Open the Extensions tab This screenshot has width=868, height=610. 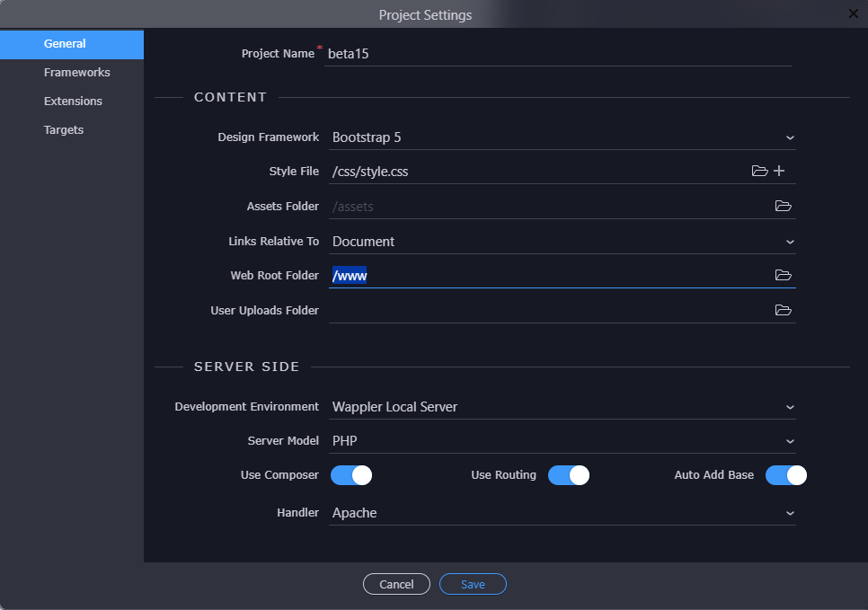(x=72, y=102)
